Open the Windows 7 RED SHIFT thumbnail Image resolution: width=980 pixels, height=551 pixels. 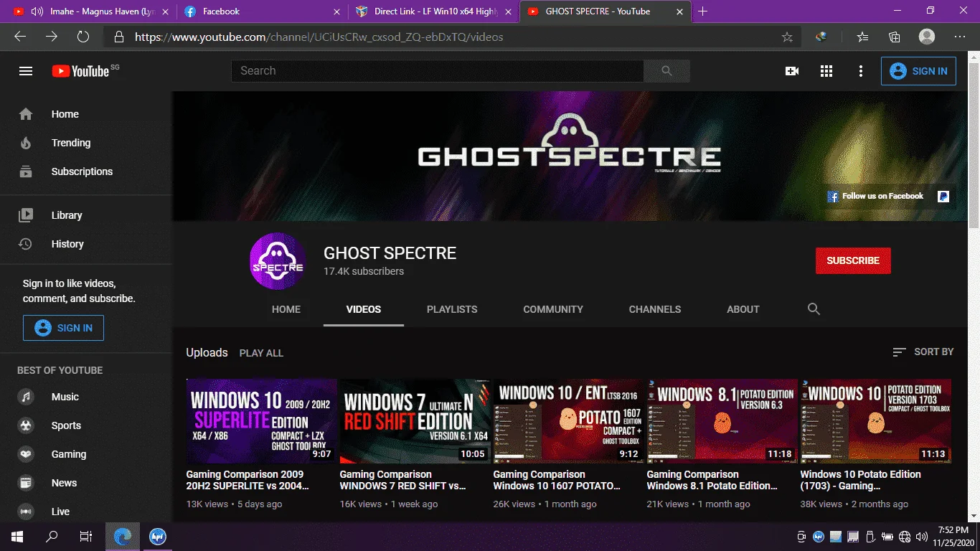tap(415, 421)
